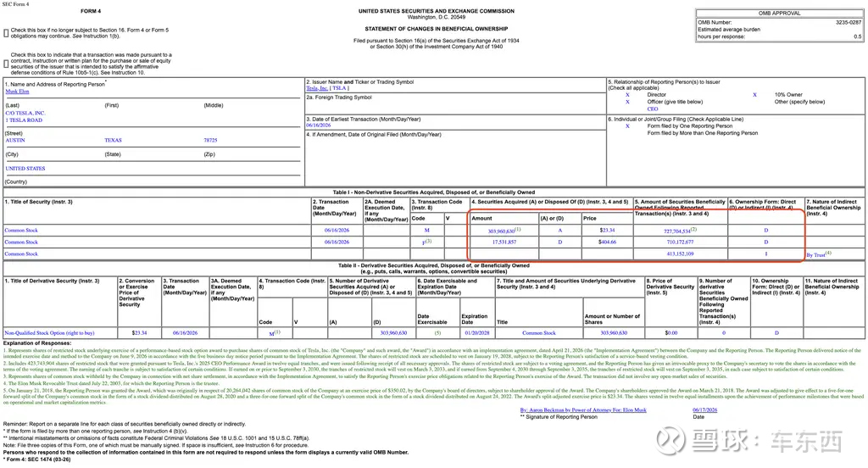Screen dimensions: 868x468
Task: Check the no longer subject to Section 16 box
Action: click(x=6, y=33)
